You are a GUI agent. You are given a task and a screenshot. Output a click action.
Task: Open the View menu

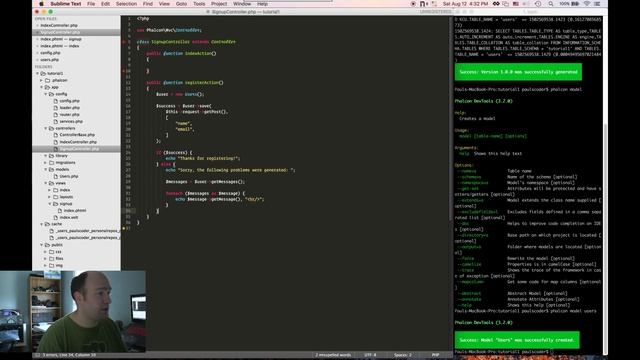164,4
